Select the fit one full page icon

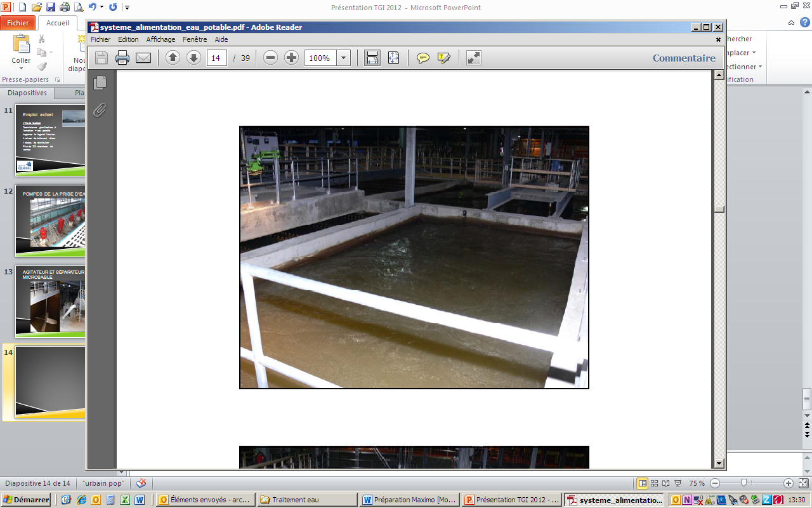[x=393, y=58]
